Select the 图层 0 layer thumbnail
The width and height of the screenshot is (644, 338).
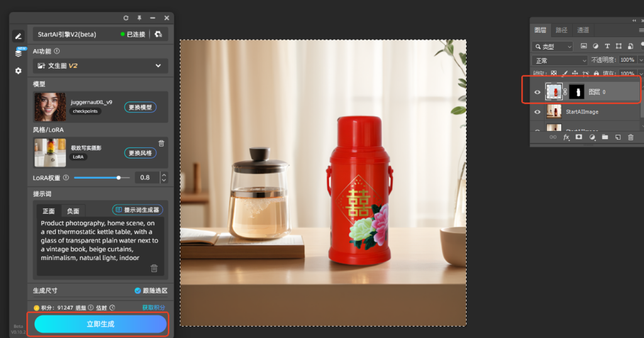click(554, 92)
